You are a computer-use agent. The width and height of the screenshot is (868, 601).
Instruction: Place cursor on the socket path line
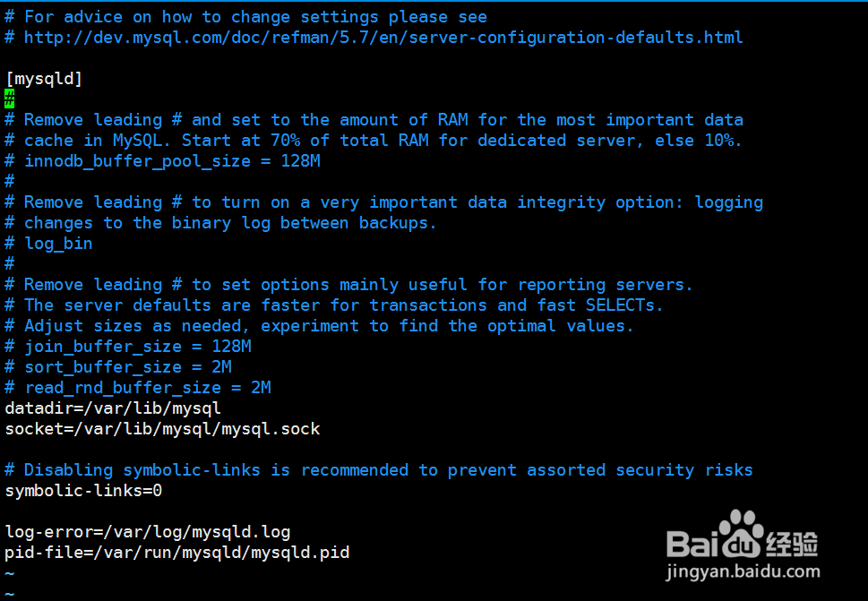point(162,429)
